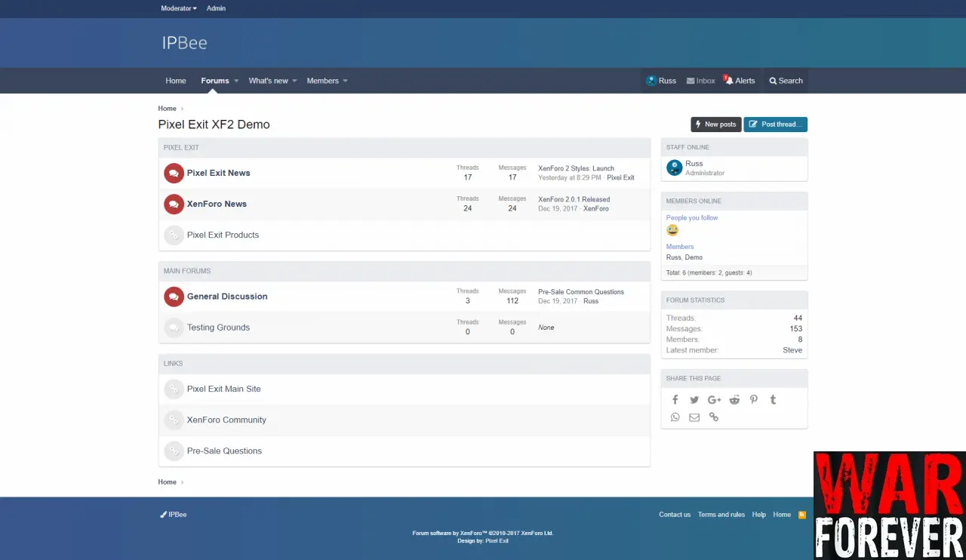Open the IPBee site logo

tap(184, 43)
